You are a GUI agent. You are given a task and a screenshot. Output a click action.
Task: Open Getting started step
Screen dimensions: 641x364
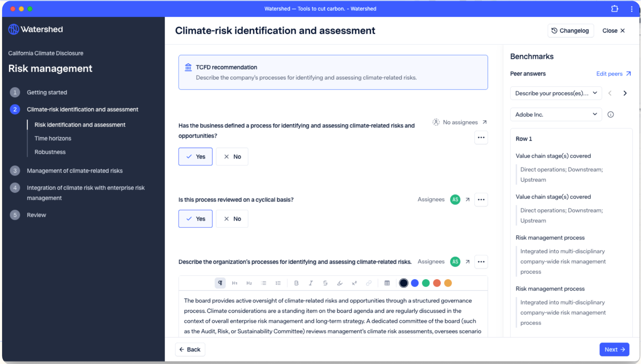coord(47,93)
